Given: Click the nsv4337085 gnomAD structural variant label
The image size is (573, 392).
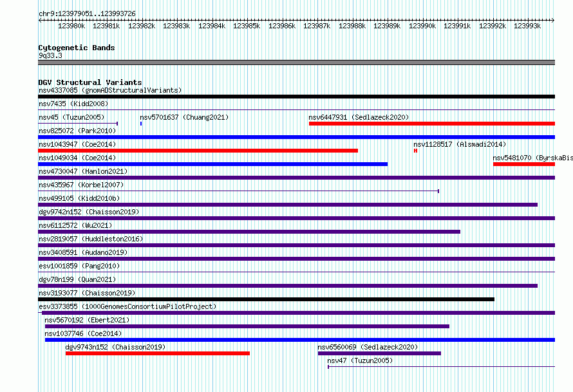Looking at the screenshot, I should (110, 90).
